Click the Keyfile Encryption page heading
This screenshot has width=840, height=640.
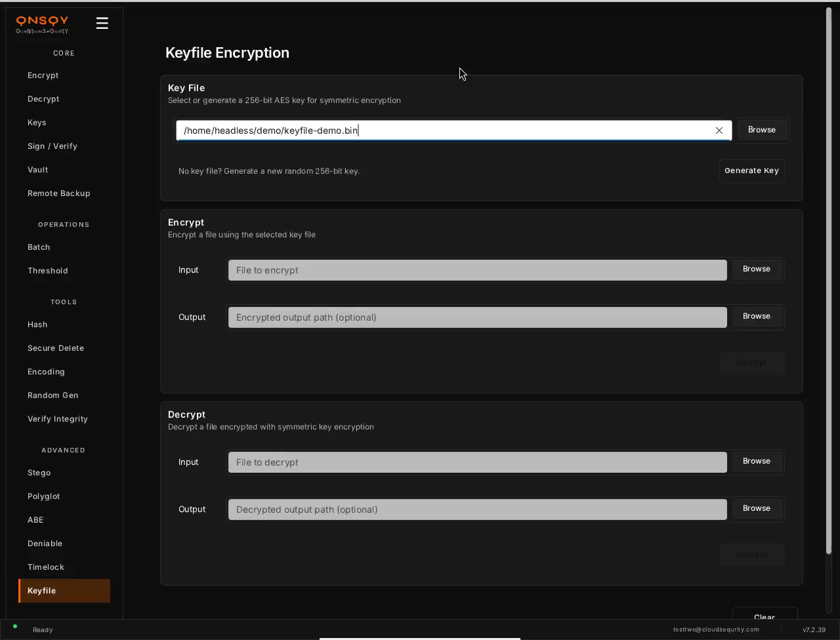point(227,52)
